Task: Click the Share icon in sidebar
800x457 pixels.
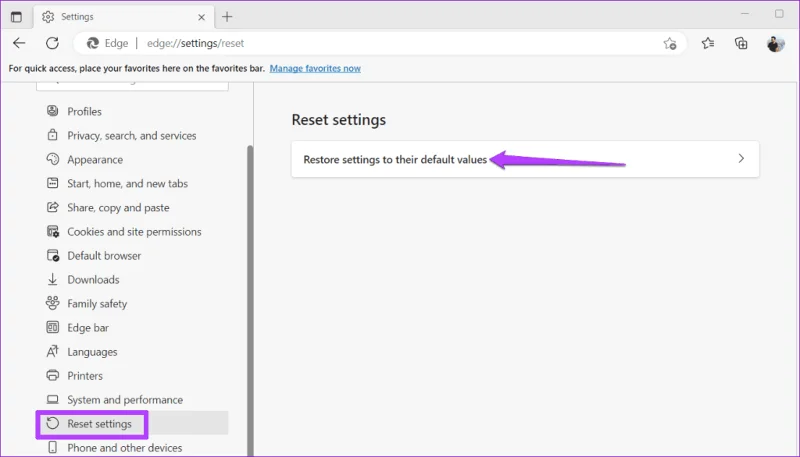Action: click(53, 207)
